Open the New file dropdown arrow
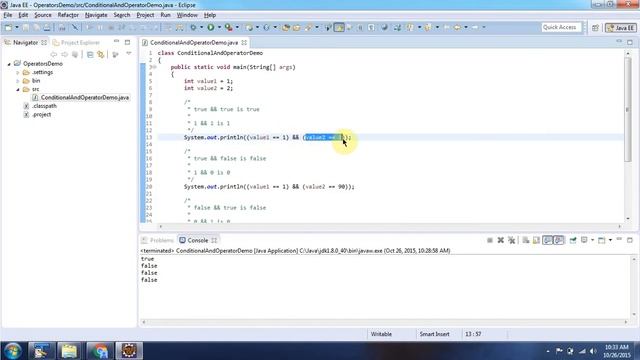The width and height of the screenshot is (640, 360). 17,27
